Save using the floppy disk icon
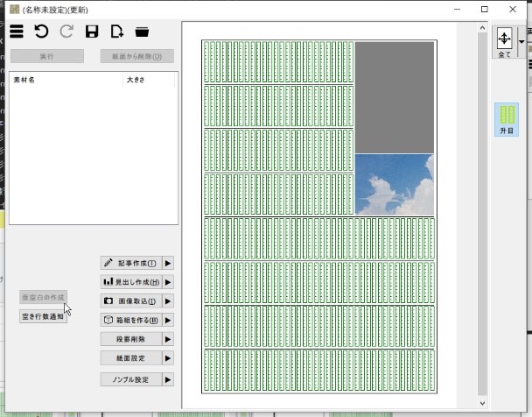The image size is (532, 417). [92, 32]
